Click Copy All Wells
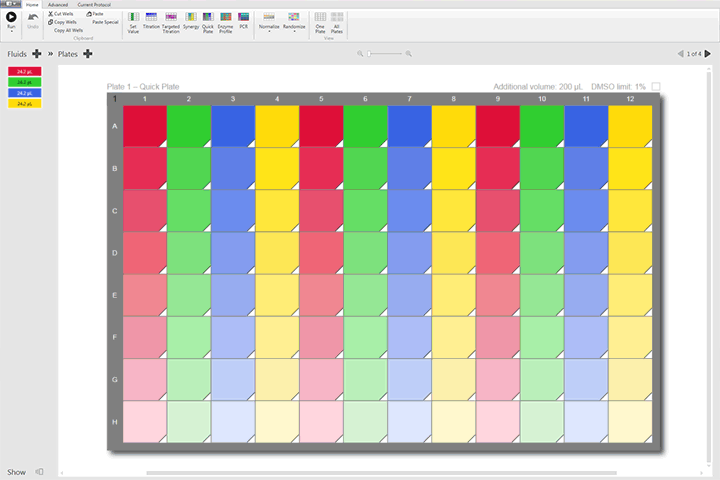 (x=68, y=30)
